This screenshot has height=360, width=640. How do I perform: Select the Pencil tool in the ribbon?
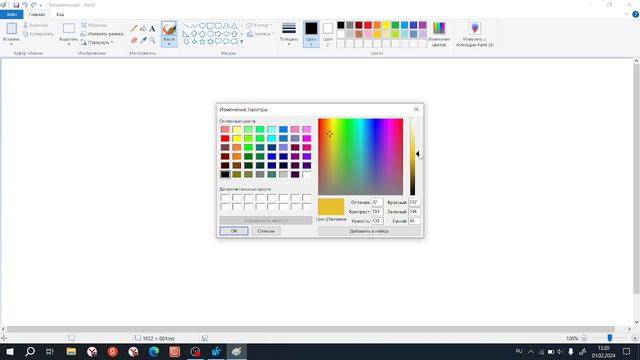134,29
